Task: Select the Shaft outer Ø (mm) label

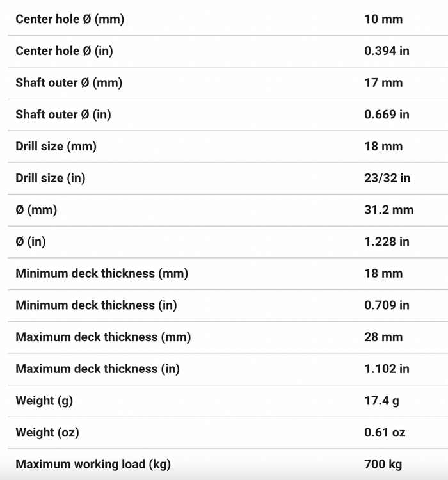Action: 69,83
